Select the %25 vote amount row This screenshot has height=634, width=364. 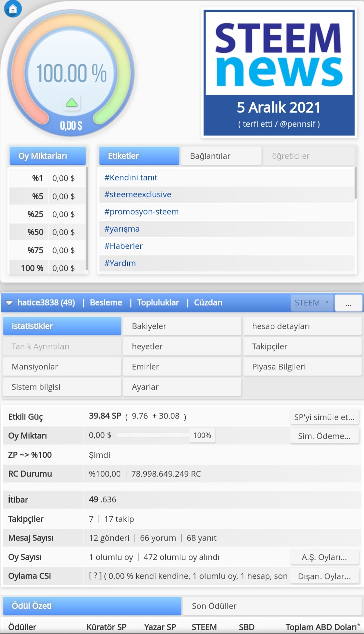[x=47, y=214]
